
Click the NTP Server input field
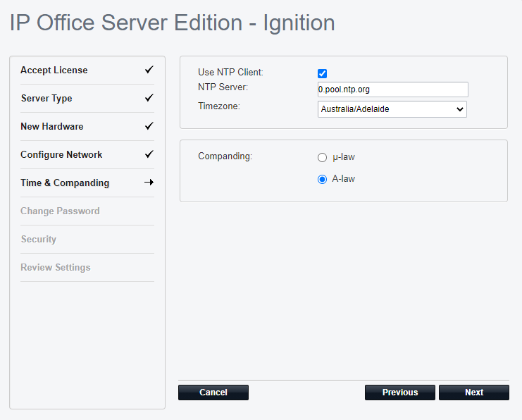(393, 89)
